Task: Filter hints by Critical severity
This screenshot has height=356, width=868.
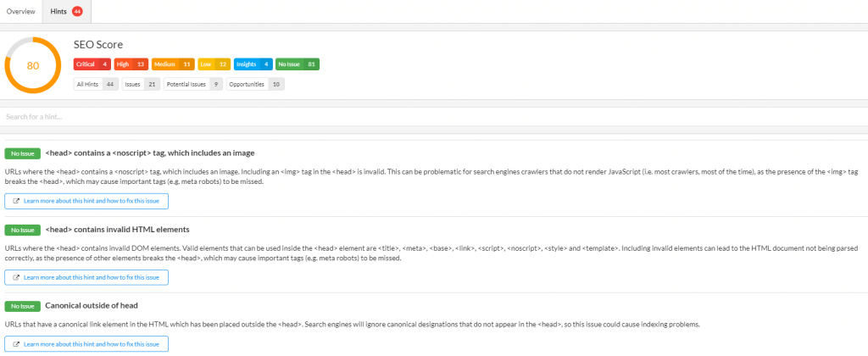Action: pos(93,64)
